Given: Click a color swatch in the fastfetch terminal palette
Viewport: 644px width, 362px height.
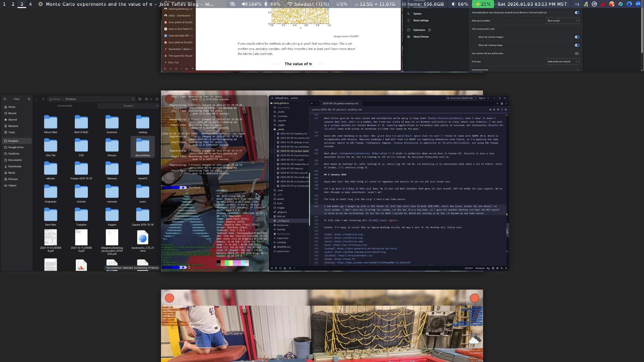Looking at the screenshot, I should pos(227,263).
